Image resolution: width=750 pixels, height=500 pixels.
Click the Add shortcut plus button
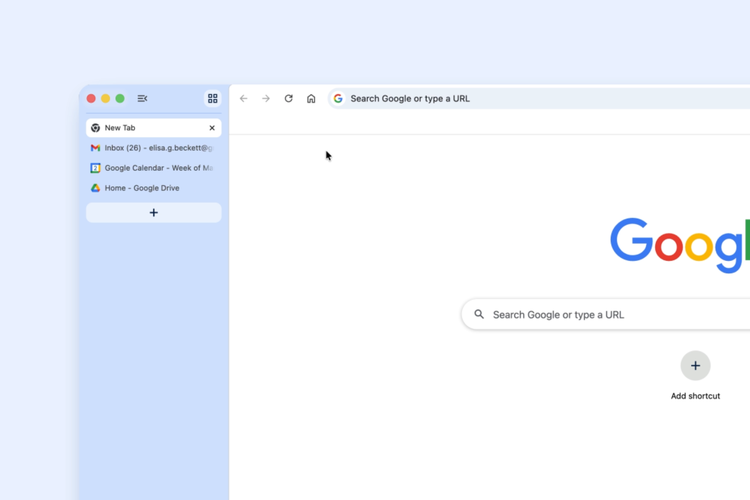pyautogui.click(x=695, y=366)
